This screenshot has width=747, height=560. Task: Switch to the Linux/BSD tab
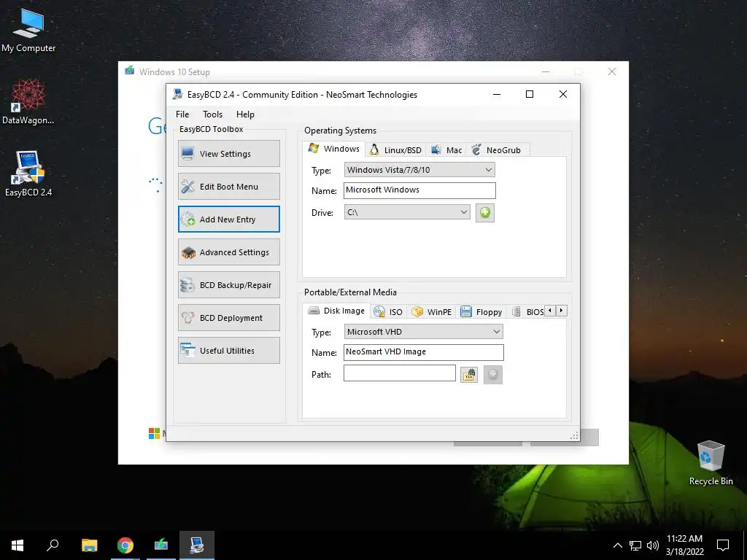396,150
